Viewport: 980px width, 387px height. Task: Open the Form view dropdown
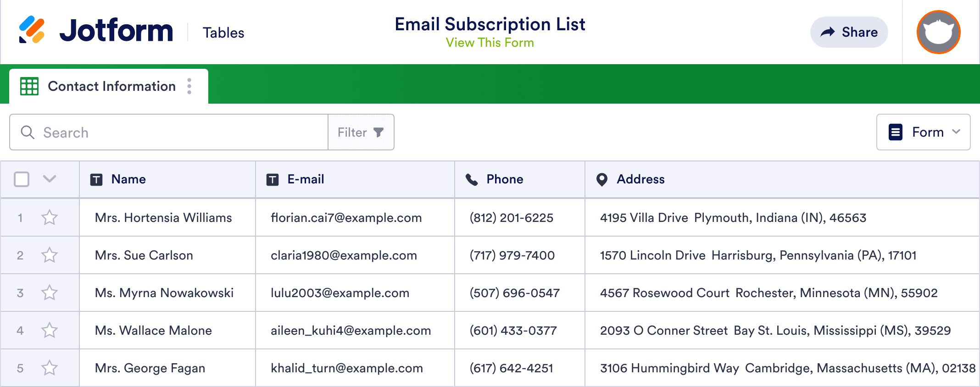click(x=923, y=133)
